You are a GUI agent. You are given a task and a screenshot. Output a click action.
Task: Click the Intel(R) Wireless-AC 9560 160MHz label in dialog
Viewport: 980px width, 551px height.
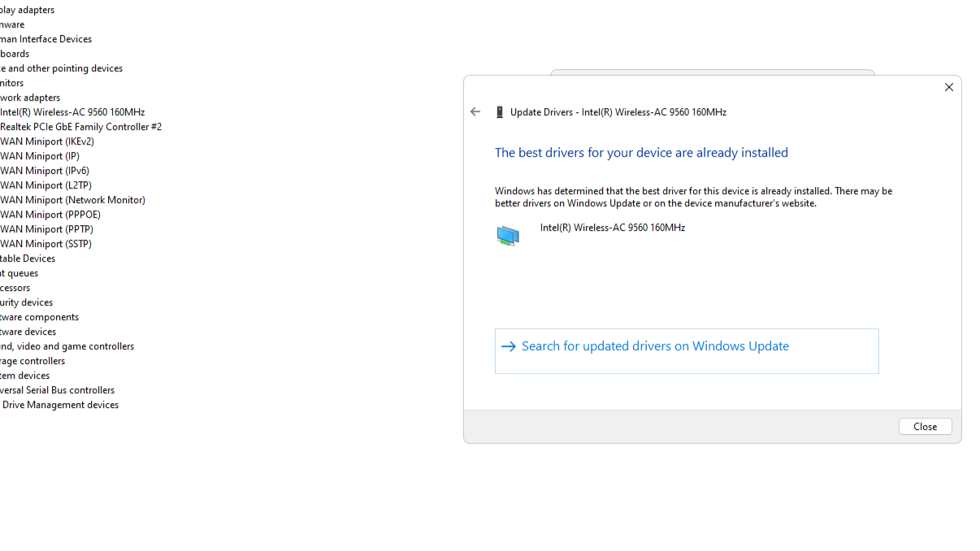[613, 228]
